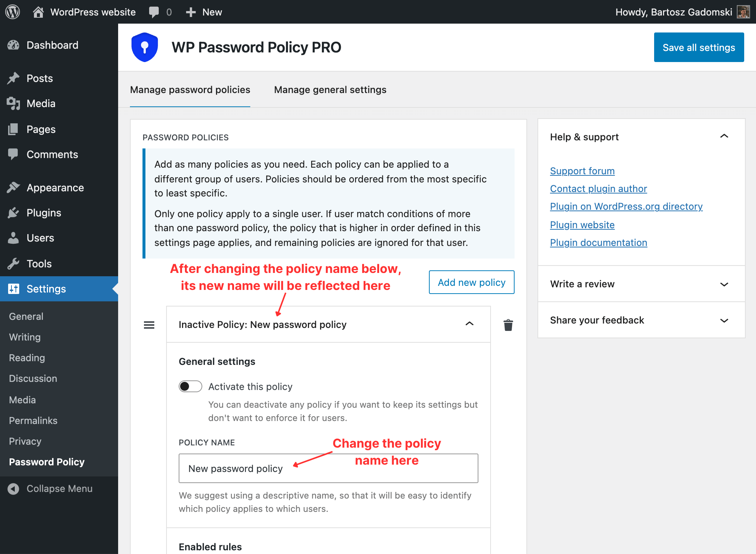The height and width of the screenshot is (554, 756).
Task: Open the Plugins menu item
Action: (44, 213)
